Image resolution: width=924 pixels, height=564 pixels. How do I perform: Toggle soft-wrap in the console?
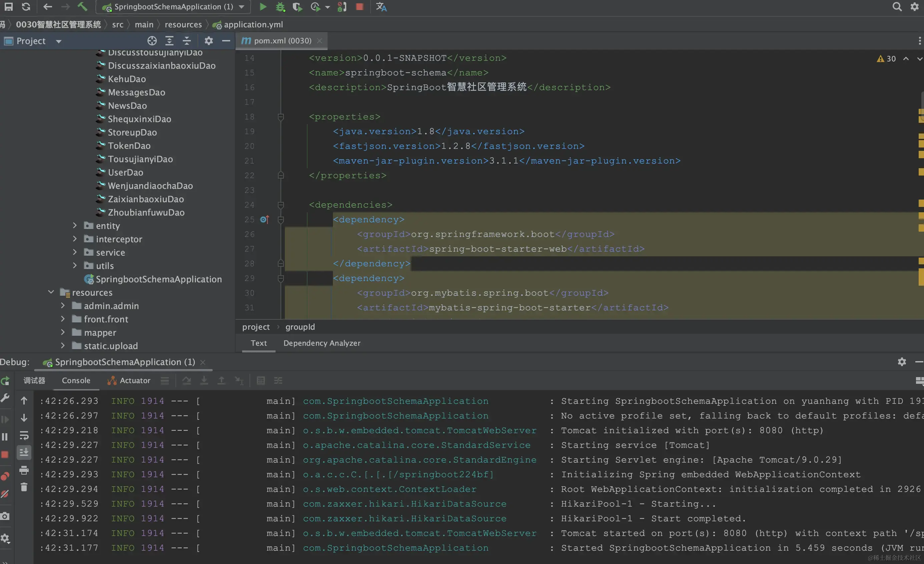coord(24,435)
